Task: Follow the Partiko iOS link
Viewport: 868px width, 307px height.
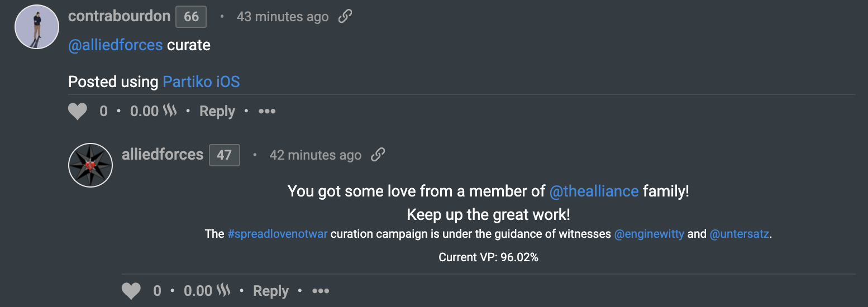Action: point(201,82)
